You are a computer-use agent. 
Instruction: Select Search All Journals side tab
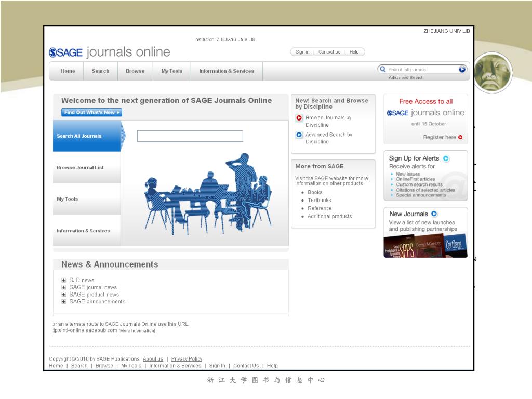pyautogui.click(x=87, y=136)
